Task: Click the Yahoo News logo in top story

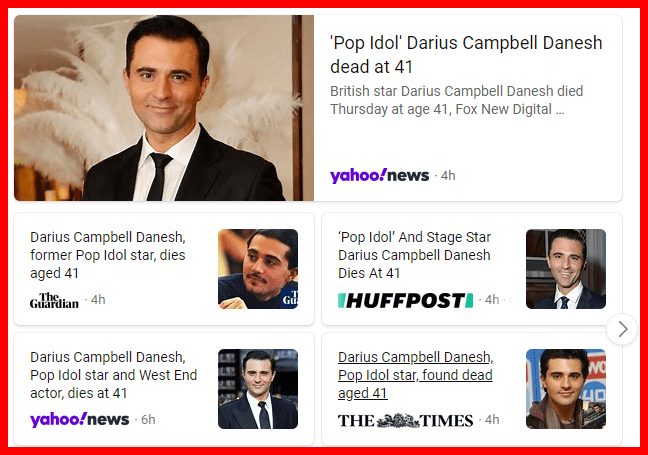Action: tap(379, 176)
